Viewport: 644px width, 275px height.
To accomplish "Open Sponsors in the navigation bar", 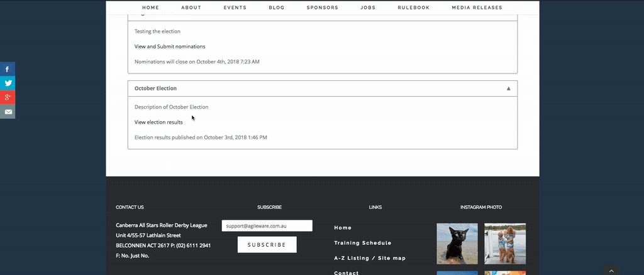I will (322, 8).
